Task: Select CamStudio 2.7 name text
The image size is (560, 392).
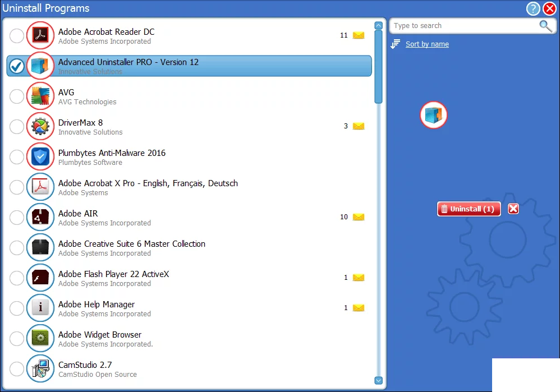Action: tap(85, 365)
